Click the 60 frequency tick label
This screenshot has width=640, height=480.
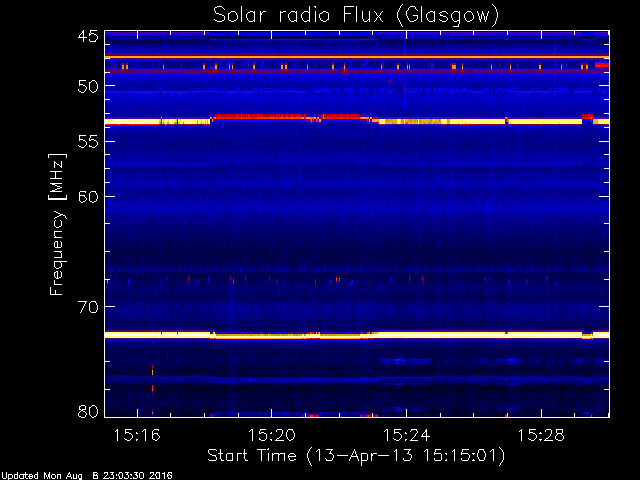[88, 197]
